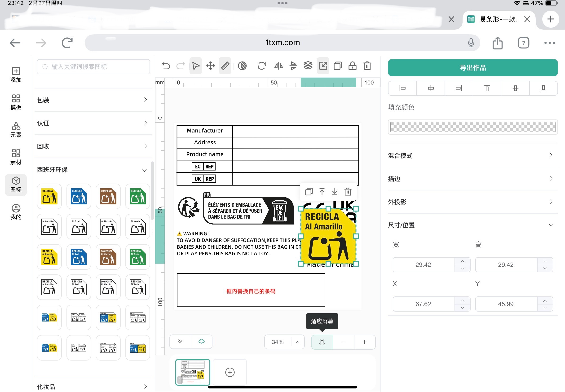Toggle the ruler tool button
Image resolution: width=565 pixels, height=392 pixels.
point(225,66)
